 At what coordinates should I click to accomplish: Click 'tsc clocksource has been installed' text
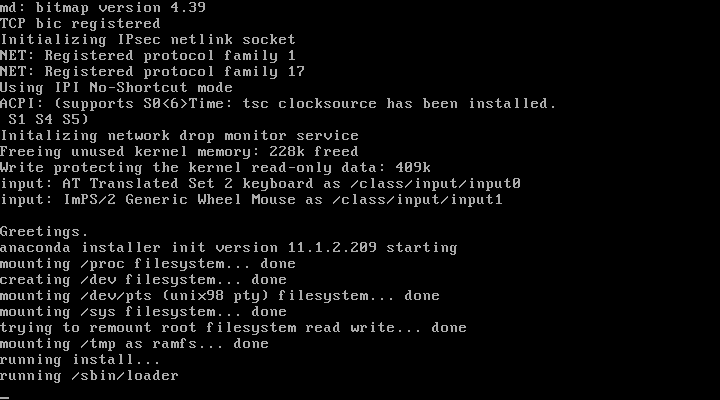[x=395, y=104]
